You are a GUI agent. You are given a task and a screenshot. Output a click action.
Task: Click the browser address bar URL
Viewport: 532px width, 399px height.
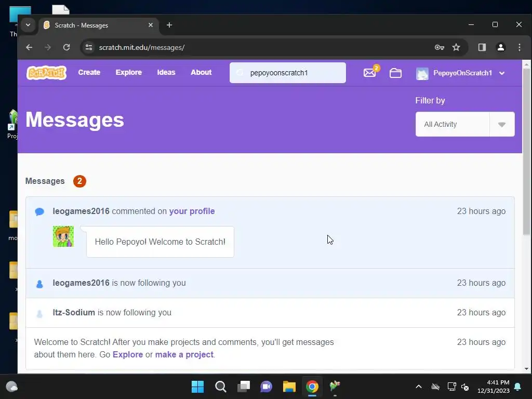[142, 47]
